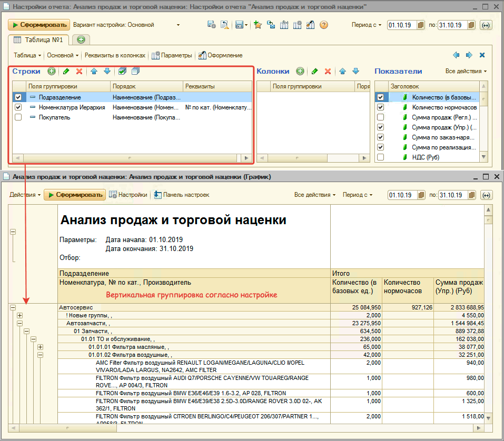
Task: Click the help question mark icon
Action: 324,25
